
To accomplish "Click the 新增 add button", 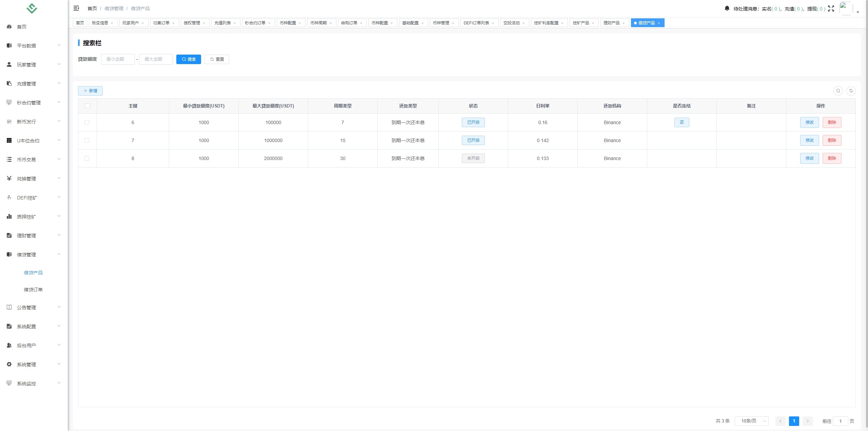I will (x=90, y=91).
